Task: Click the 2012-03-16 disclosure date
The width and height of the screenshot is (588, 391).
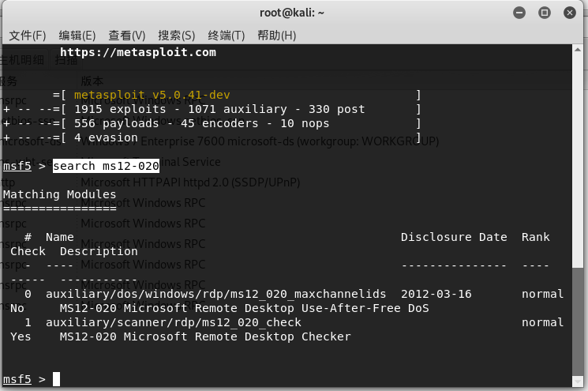Action: point(436,294)
